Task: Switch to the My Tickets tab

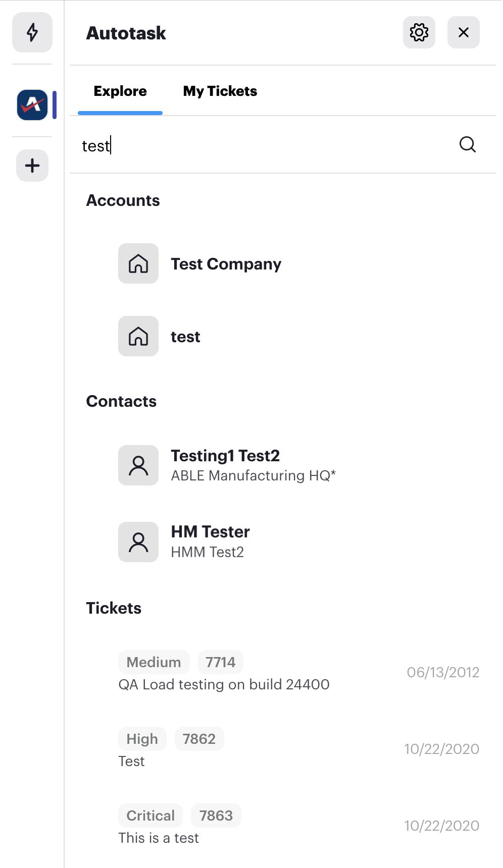Action: [220, 91]
